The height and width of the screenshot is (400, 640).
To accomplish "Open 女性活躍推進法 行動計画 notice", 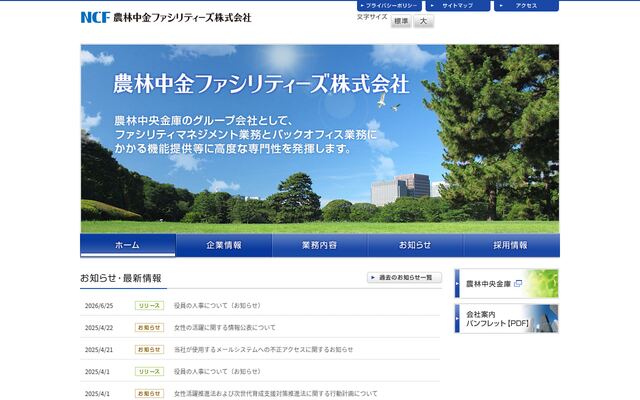I will (x=276, y=393).
